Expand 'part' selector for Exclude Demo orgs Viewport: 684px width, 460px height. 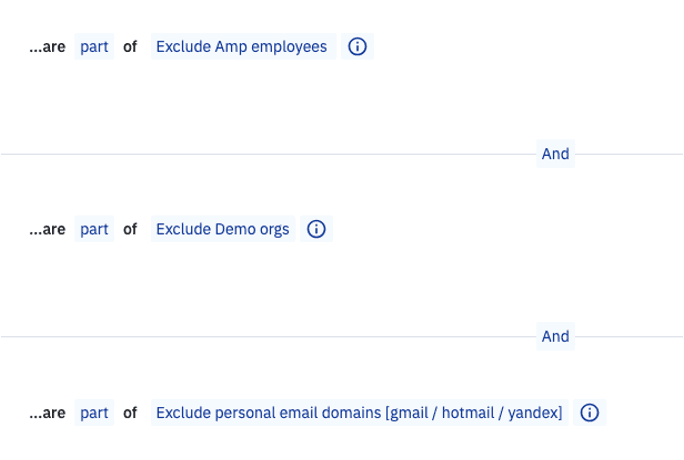94,229
